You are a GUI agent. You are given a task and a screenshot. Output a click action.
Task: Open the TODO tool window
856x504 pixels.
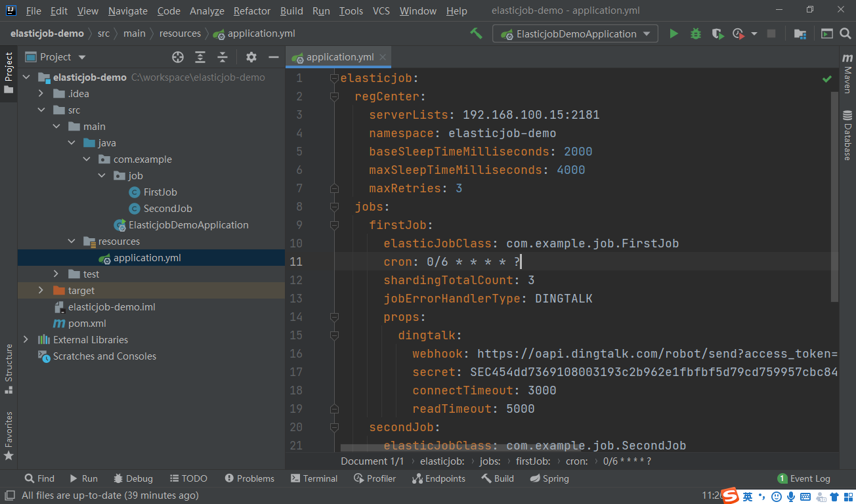coord(188,478)
